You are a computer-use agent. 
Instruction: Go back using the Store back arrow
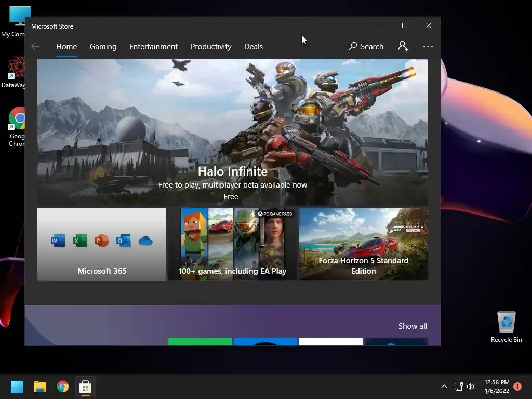click(35, 46)
